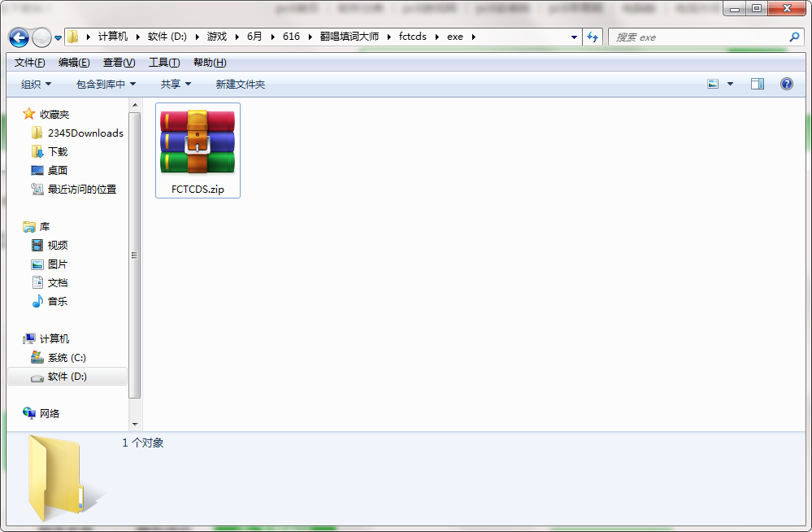This screenshot has width=812, height=532.
Task: Open the 工具(T) menu
Action: (x=163, y=63)
